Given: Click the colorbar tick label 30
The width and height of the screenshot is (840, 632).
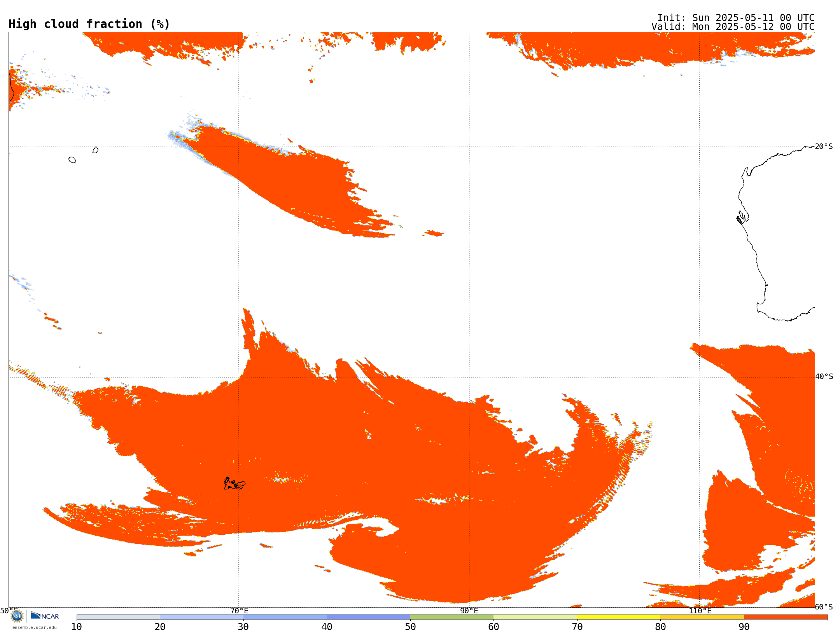Looking at the screenshot, I should click(243, 627).
